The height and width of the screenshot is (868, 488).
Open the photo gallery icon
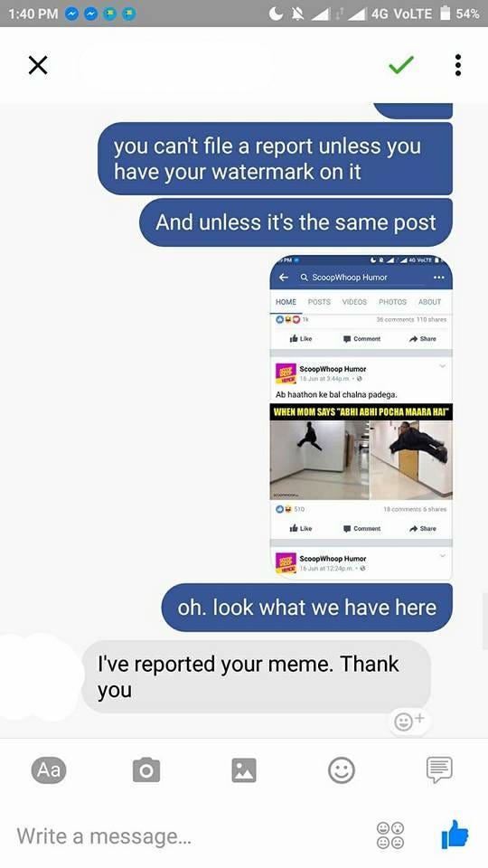pos(244,770)
